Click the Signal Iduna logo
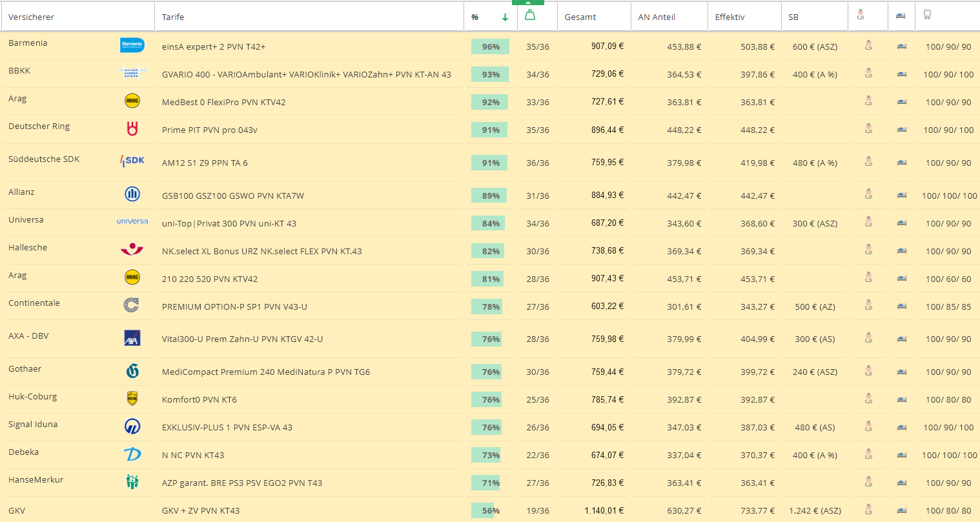This screenshot has width=980, height=522. (132, 427)
